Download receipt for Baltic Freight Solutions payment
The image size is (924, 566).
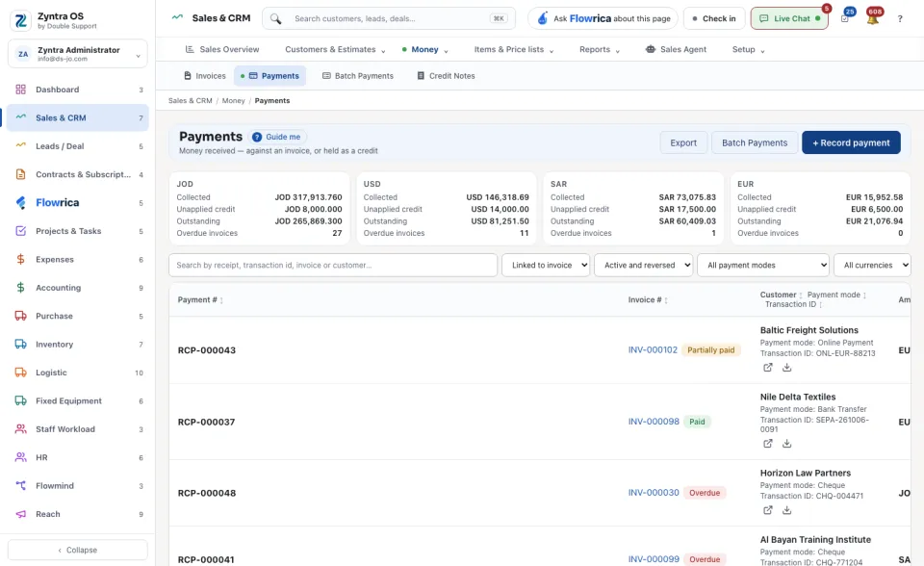pyautogui.click(x=786, y=368)
